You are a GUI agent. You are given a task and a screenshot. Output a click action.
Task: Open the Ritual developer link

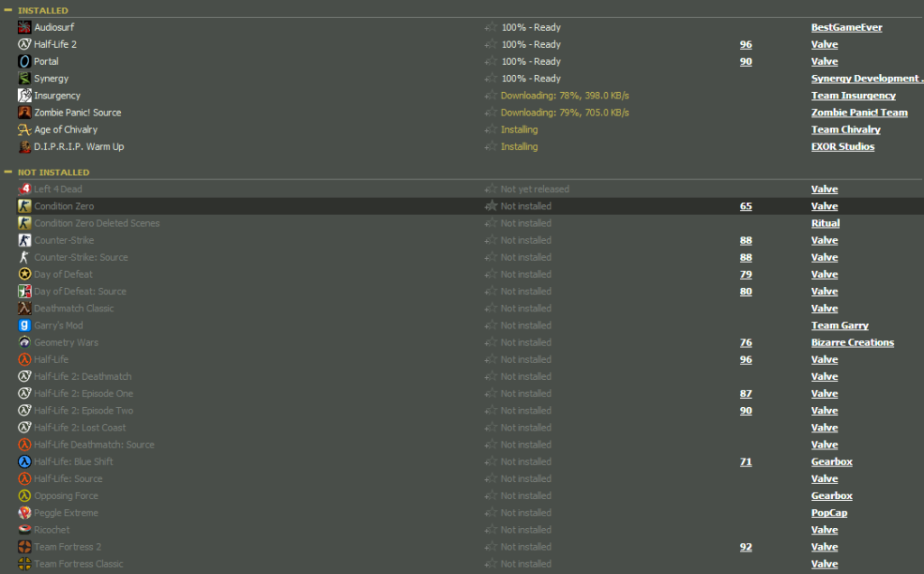coord(825,223)
